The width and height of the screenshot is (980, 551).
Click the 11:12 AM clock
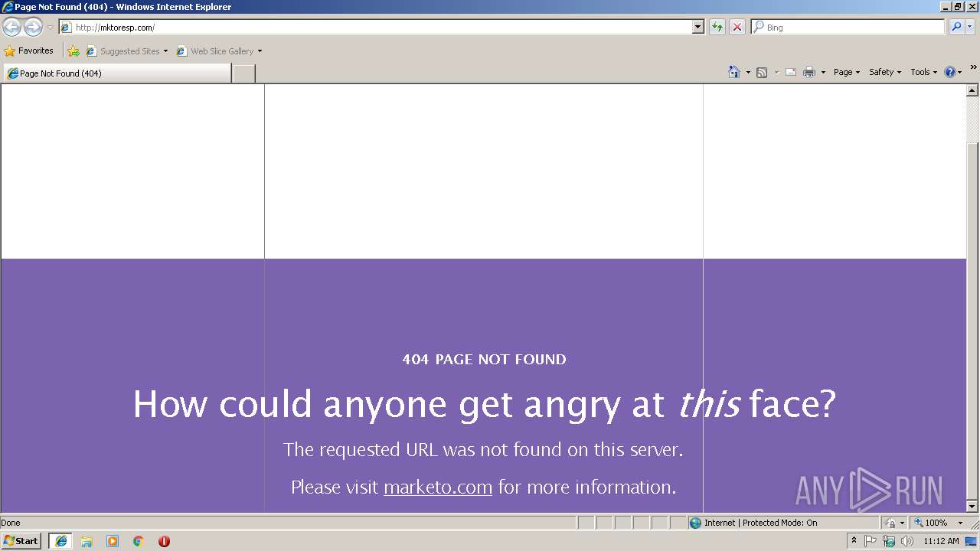tap(941, 541)
